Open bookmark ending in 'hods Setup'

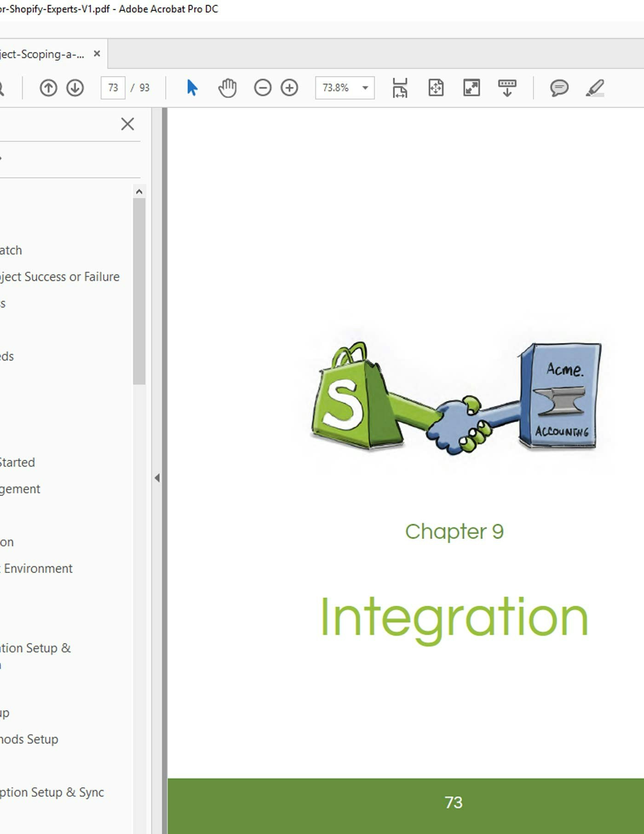click(29, 739)
